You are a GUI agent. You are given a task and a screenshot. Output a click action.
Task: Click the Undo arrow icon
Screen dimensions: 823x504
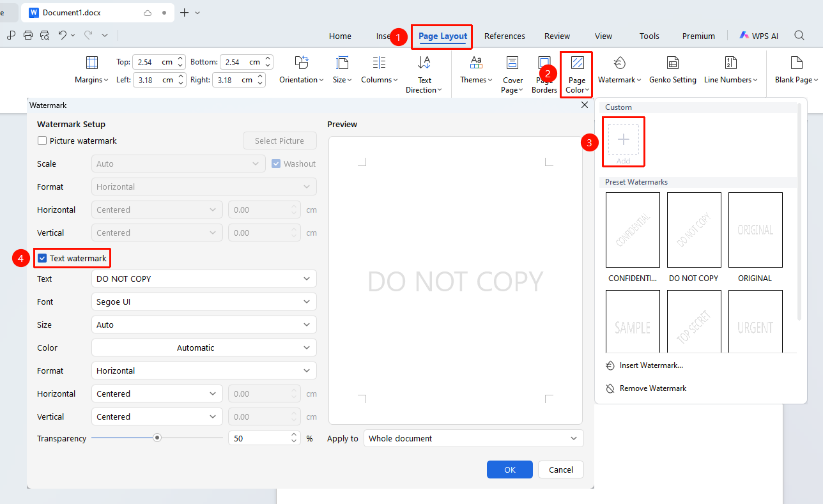(x=63, y=35)
